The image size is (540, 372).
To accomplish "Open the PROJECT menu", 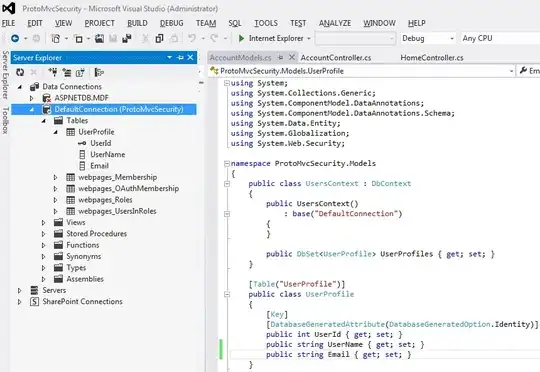I will (100, 23).
